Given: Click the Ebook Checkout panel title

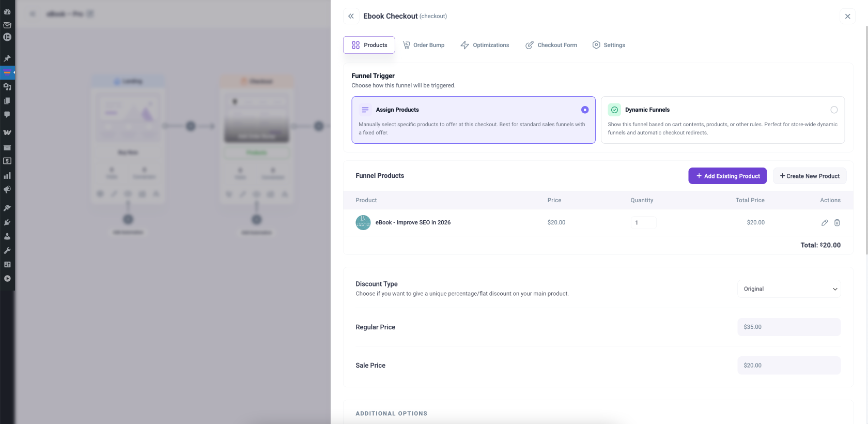Looking at the screenshot, I should (x=391, y=16).
